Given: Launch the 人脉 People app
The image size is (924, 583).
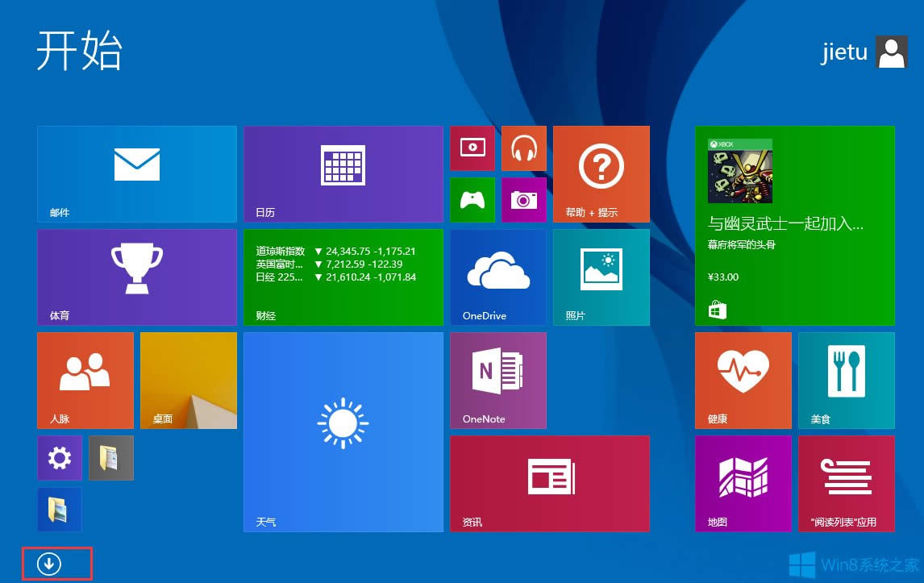Looking at the screenshot, I should (85, 380).
